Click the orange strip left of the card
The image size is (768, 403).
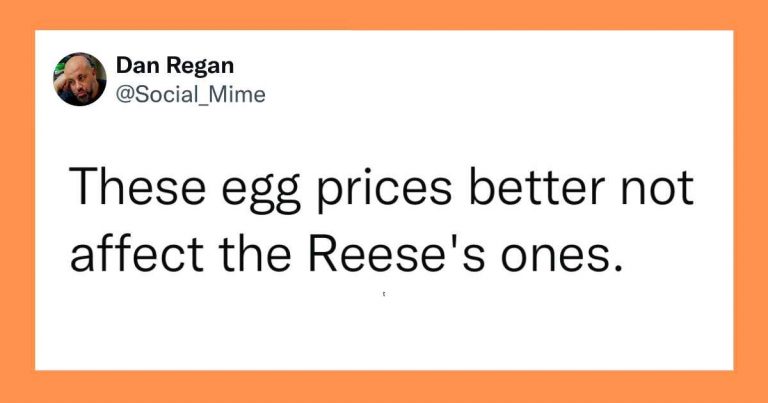(17, 200)
